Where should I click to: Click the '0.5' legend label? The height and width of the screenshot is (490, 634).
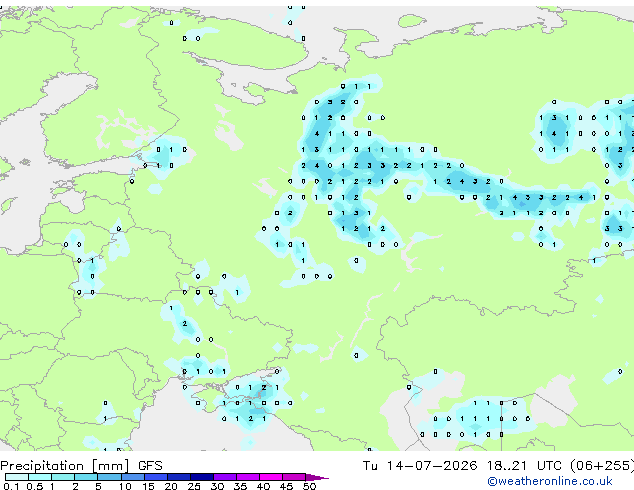[x=35, y=486]
